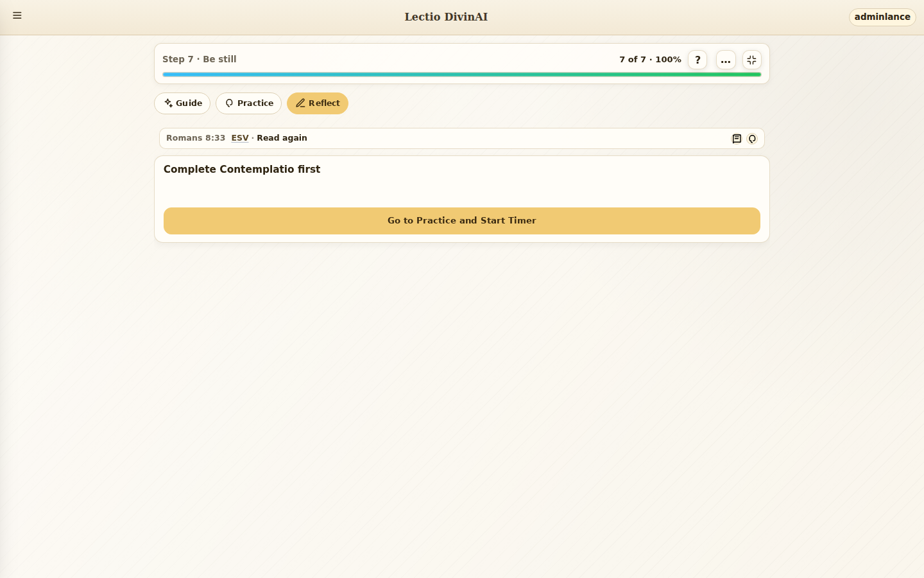Click the Read again link
Screen dimensions: 924x578
coord(282,138)
